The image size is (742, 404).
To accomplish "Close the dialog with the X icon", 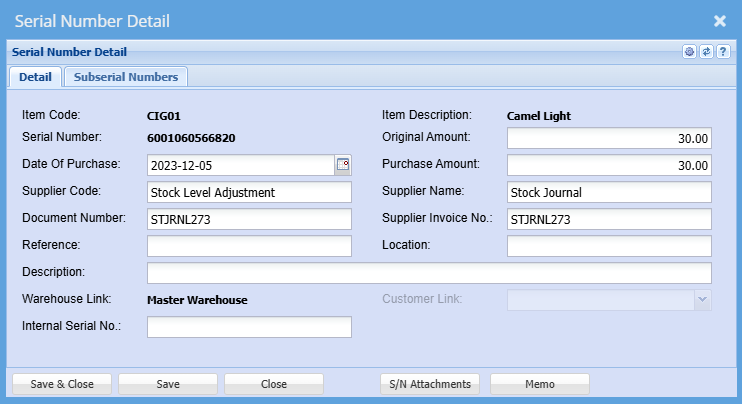I will coord(719,20).
